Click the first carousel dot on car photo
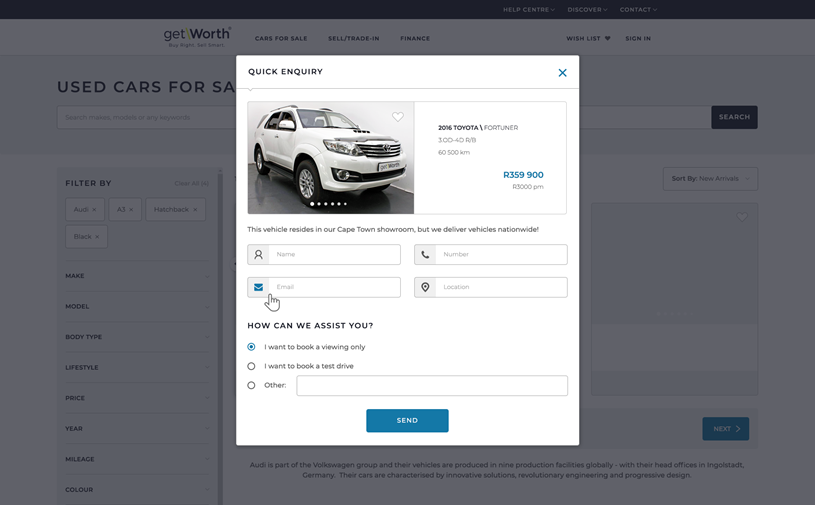This screenshot has height=505, width=815. pyautogui.click(x=312, y=204)
